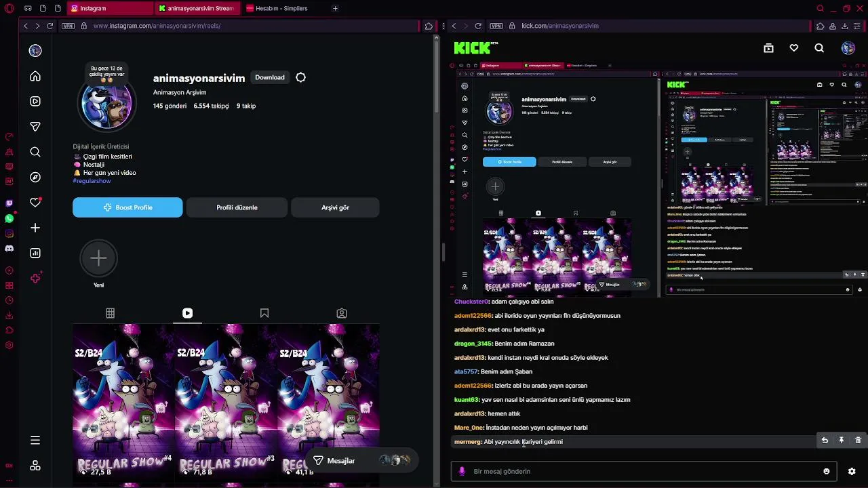Open Kick following heart icon

793,48
